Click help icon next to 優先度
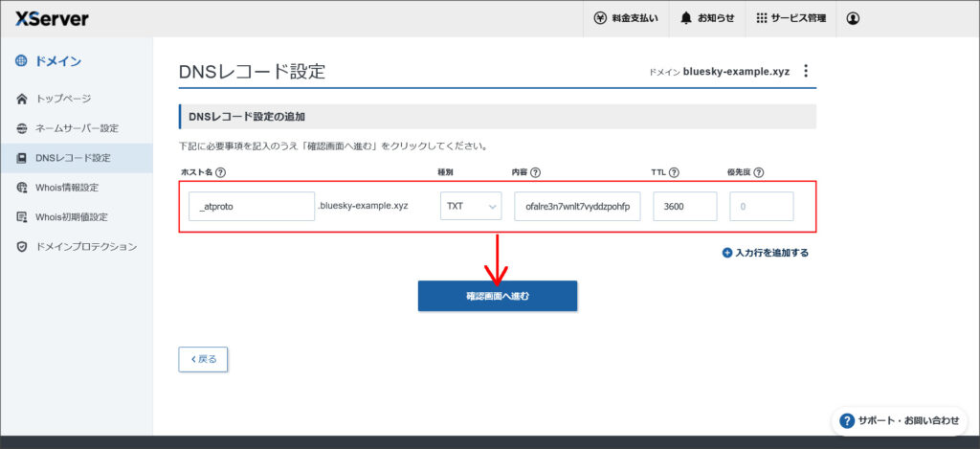The height and width of the screenshot is (449, 980). (759, 172)
